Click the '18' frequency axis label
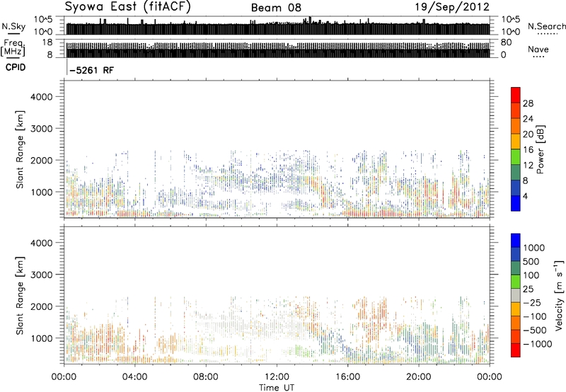 pos(47,42)
